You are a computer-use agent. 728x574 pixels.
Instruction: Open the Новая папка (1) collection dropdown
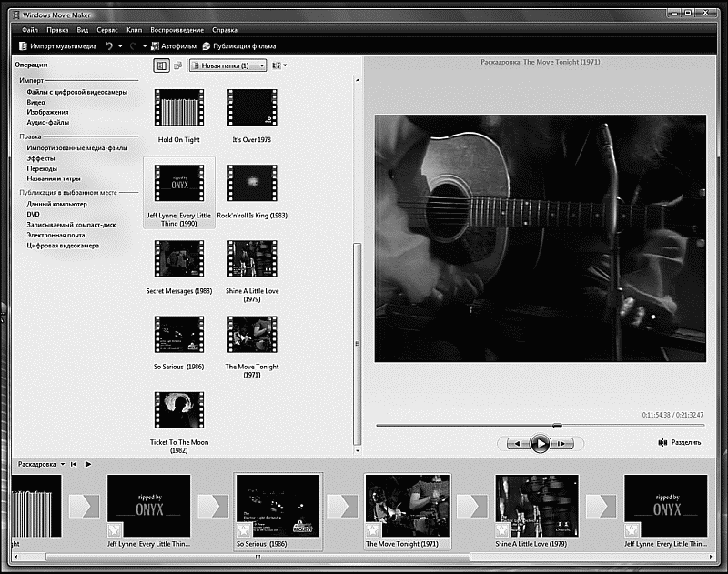click(227, 65)
